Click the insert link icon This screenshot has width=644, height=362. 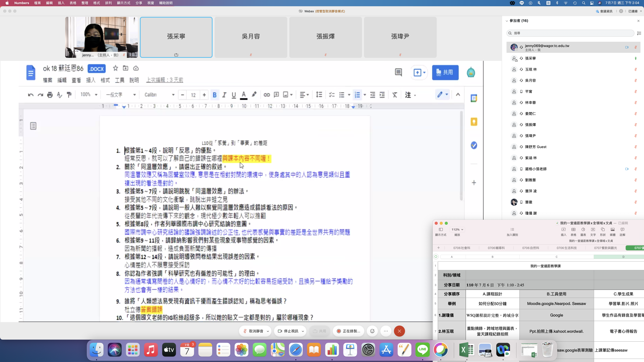[x=267, y=95]
